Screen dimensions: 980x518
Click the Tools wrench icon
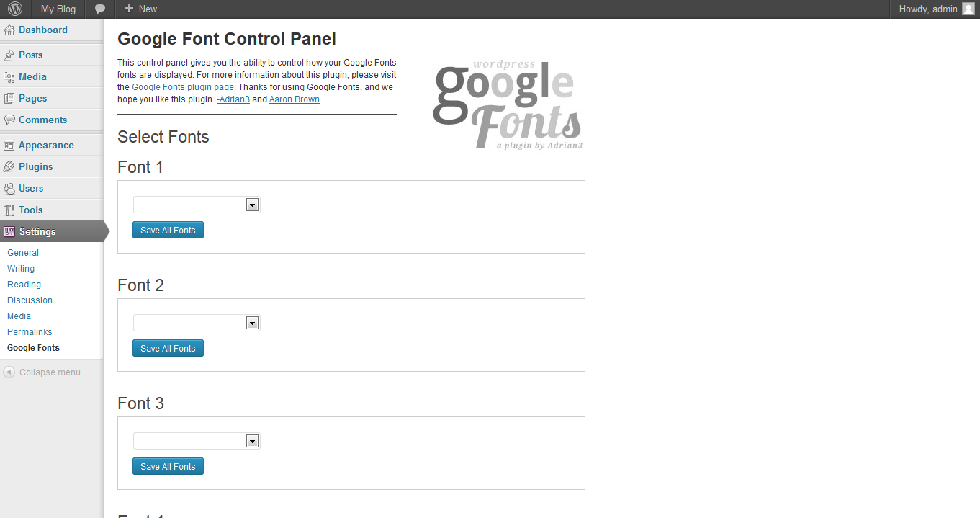click(9, 210)
